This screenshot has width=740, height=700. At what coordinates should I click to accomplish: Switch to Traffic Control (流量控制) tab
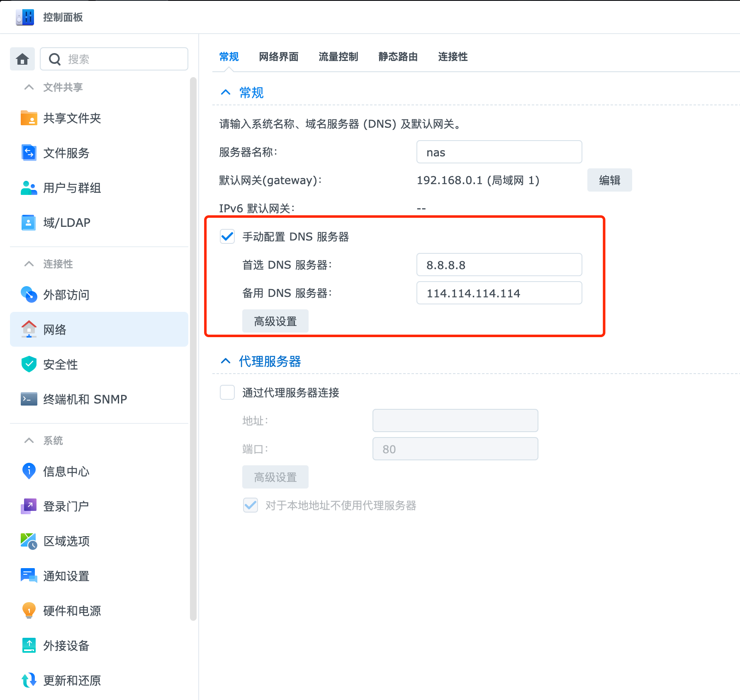point(338,57)
